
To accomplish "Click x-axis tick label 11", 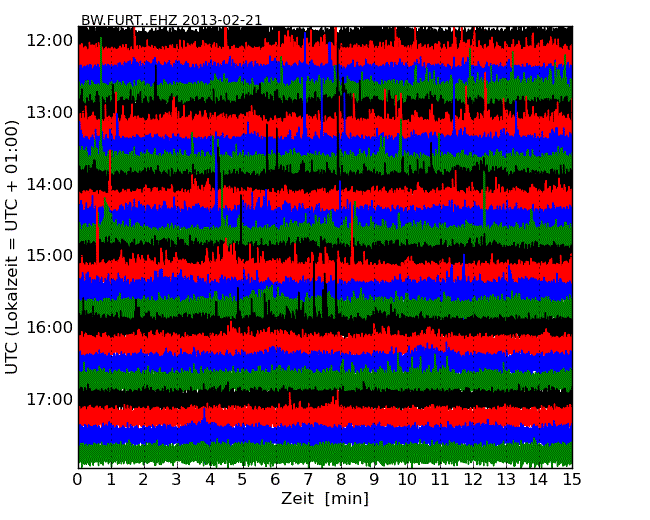I will coord(440,480).
